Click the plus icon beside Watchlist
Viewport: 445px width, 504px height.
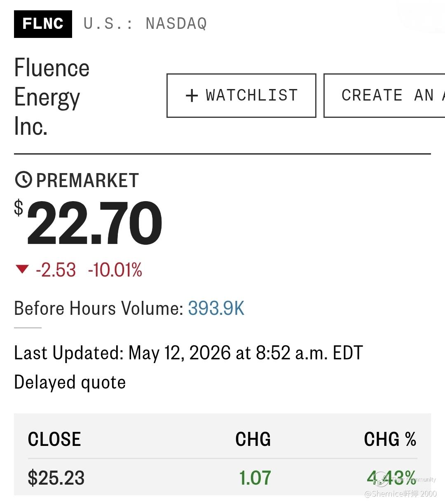coord(192,96)
